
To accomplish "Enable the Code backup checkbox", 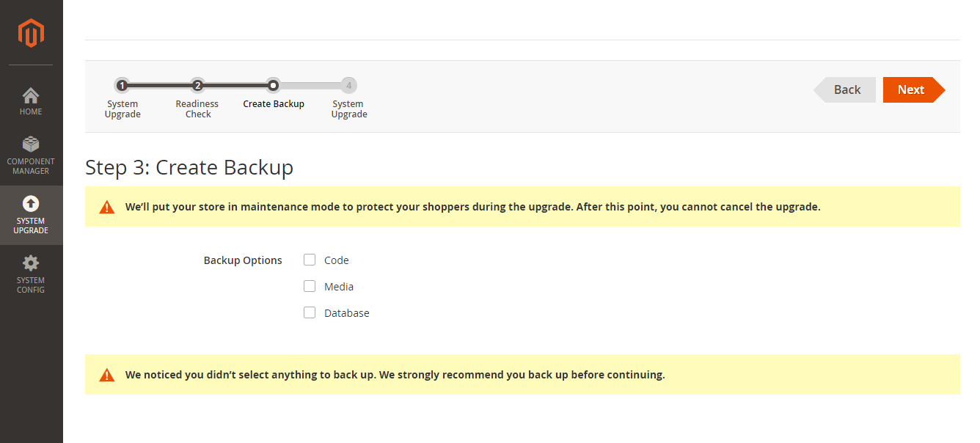I will [x=310, y=260].
